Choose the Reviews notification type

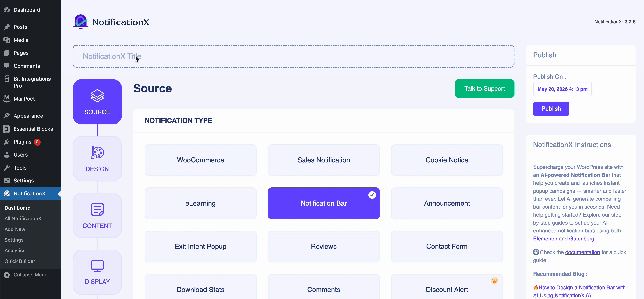coord(324,247)
